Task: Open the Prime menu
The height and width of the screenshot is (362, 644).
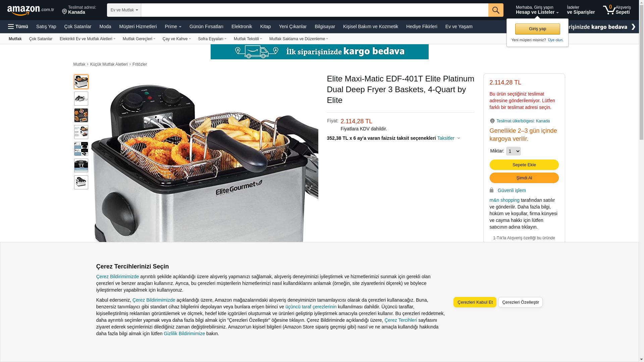Action: [x=173, y=26]
